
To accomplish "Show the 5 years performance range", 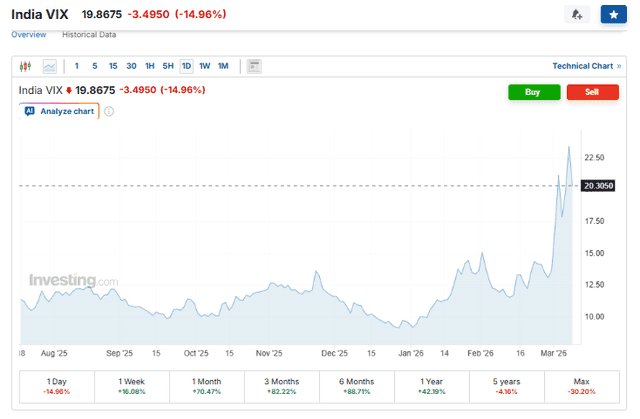I will tap(507, 386).
